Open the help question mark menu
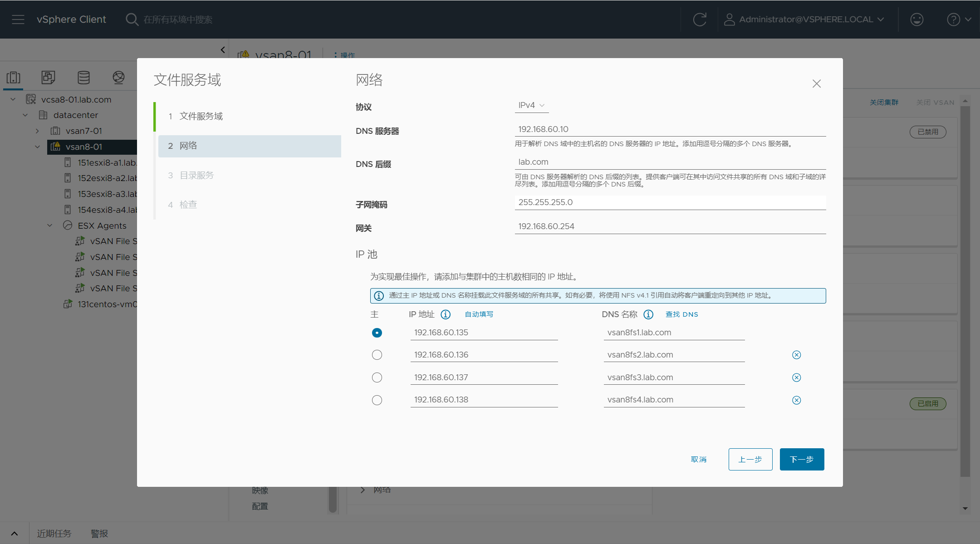 coord(959,20)
